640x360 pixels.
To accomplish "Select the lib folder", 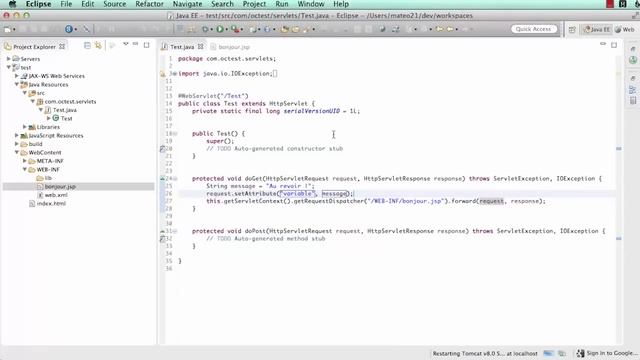I will click(48, 178).
